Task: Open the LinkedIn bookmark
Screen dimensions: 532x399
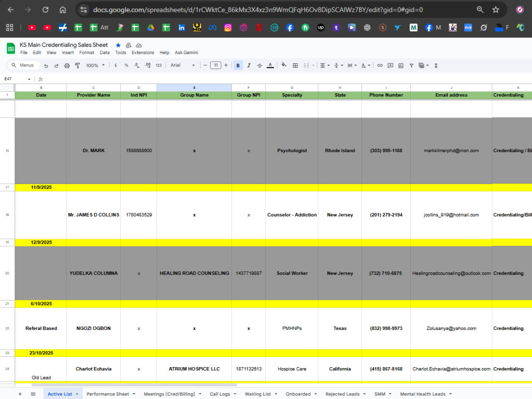Action: 181,28
